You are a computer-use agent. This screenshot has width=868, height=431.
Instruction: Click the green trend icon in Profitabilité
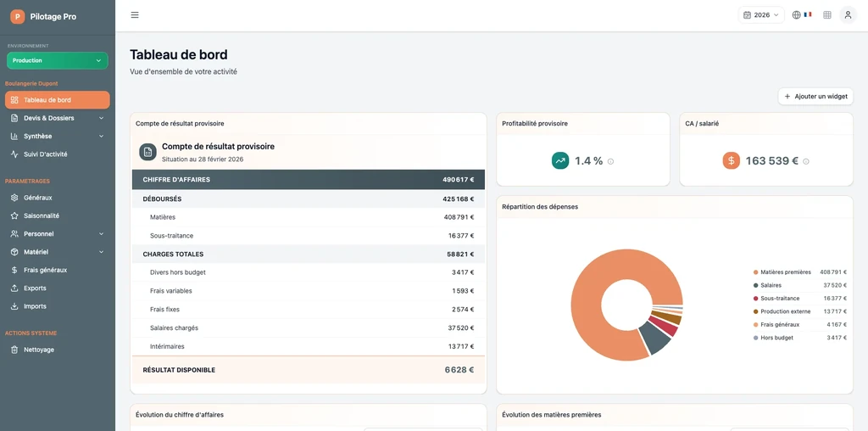pos(560,160)
